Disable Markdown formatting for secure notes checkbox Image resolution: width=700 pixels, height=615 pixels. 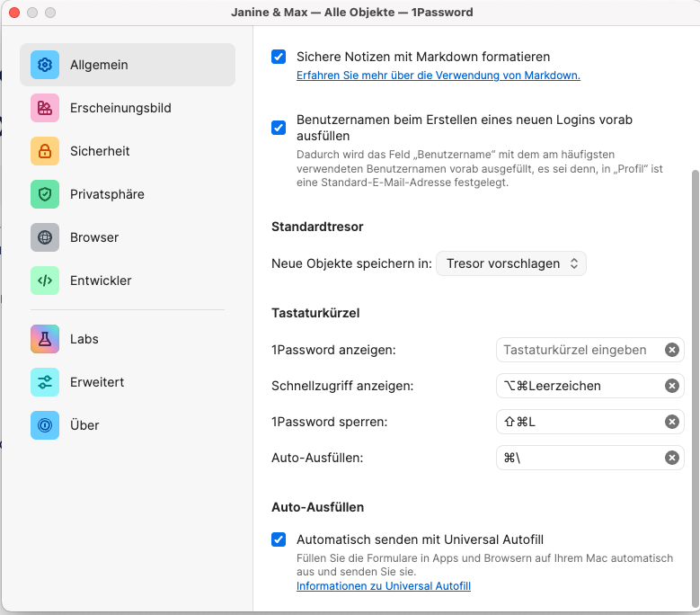pos(279,57)
